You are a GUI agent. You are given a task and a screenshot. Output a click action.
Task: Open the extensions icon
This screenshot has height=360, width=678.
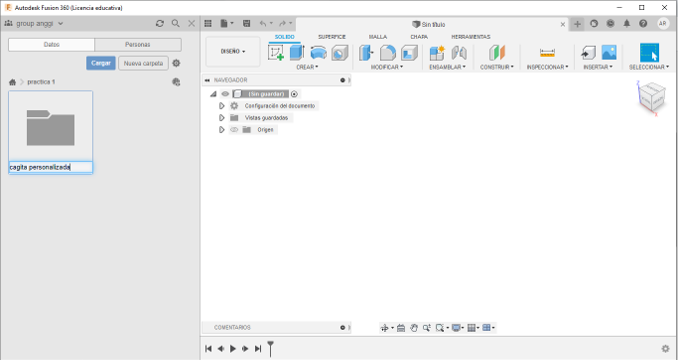pyautogui.click(x=594, y=24)
